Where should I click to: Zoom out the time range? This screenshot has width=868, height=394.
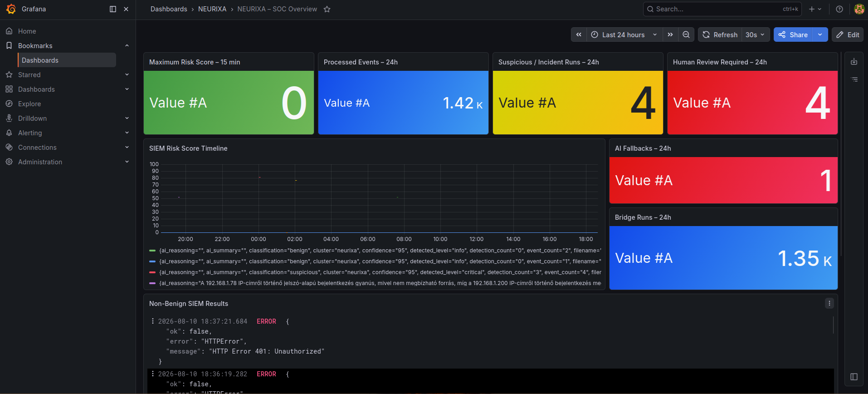click(686, 34)
